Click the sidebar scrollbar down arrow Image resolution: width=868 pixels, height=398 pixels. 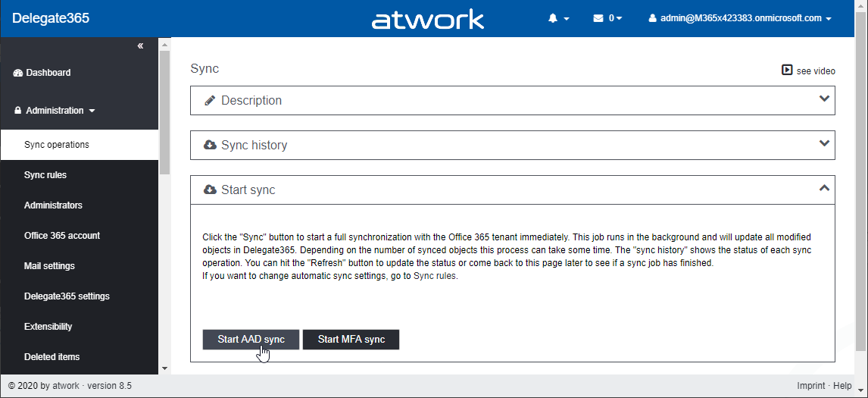pos(164,368)
